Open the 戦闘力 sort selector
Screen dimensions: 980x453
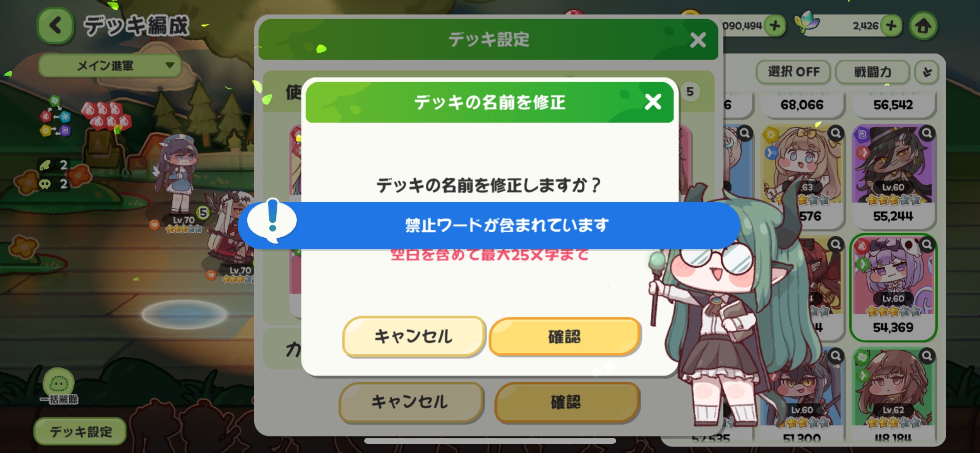[x=872, y=72]
